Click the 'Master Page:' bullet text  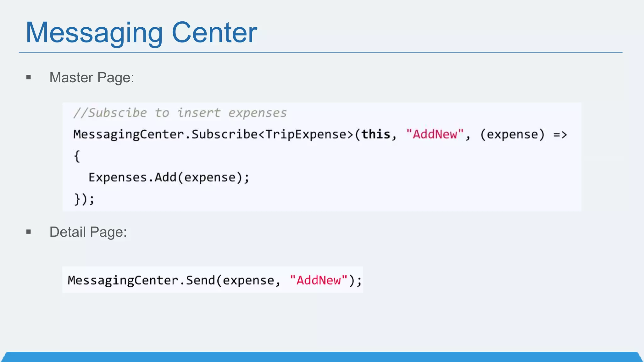pyautogui.click(x=92, y=78)
